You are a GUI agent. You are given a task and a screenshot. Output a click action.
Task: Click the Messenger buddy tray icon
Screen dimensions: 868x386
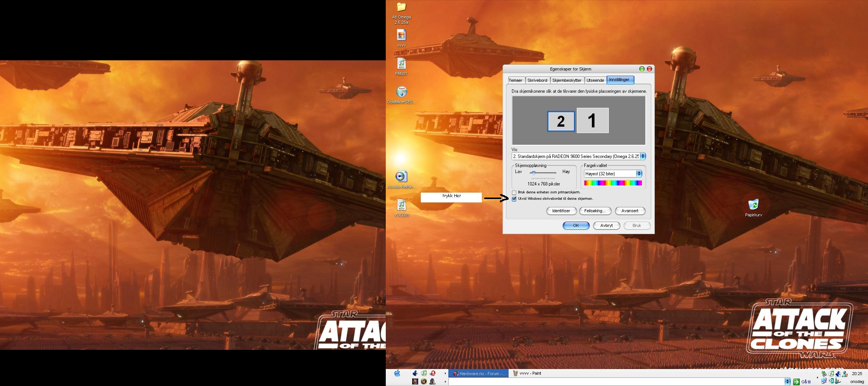845,374
